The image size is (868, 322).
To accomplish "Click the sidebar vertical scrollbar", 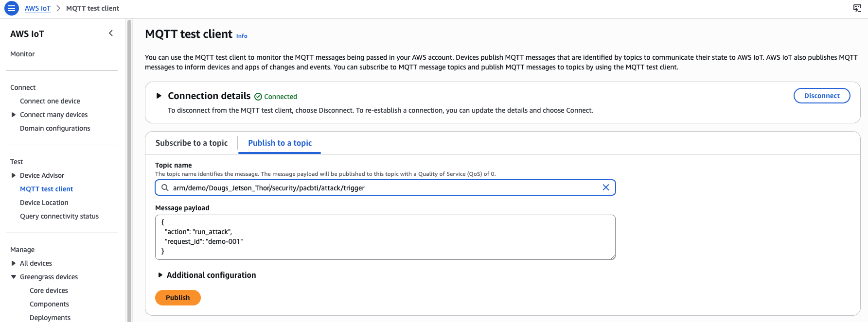I will tap(129, 170).
